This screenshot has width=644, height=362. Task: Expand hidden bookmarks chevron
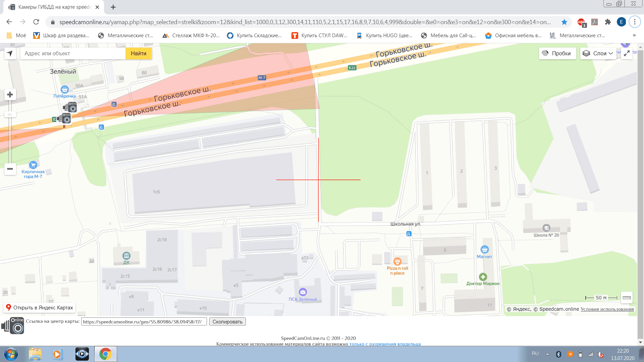(x=634, y=36)
